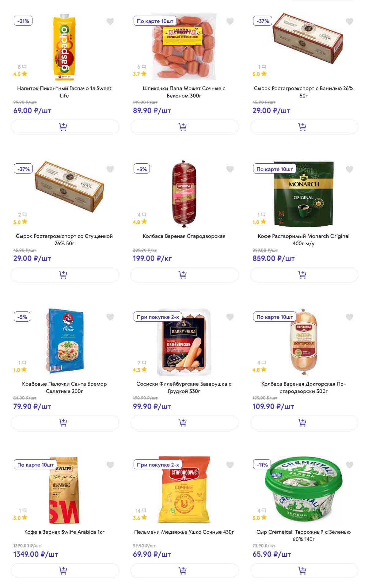The image size is (372, 588).
Task: Favorite the Gaspacho drink with heart icon
Action: pyautogui.click(x=110, y=21)
